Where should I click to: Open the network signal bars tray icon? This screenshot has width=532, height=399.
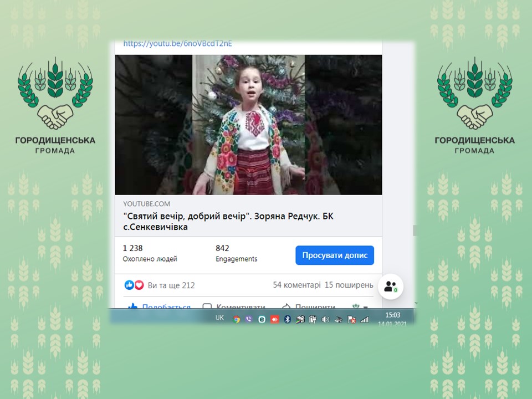[365, 319]
